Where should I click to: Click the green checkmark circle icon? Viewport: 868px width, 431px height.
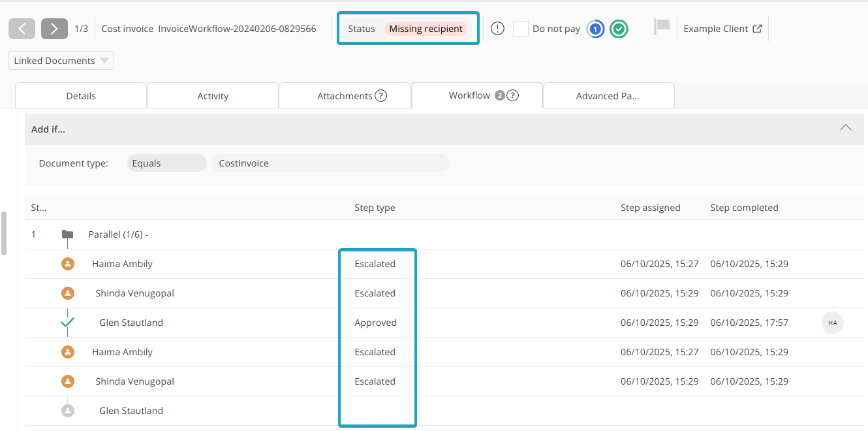pyautogui.click(x=619, y=29)
